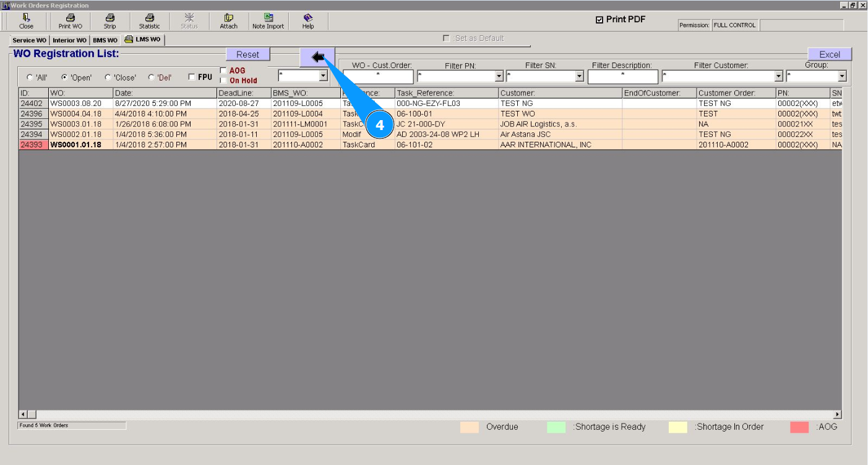Click task reference 000-NG-EZY-FL03

tap(428, 103)
